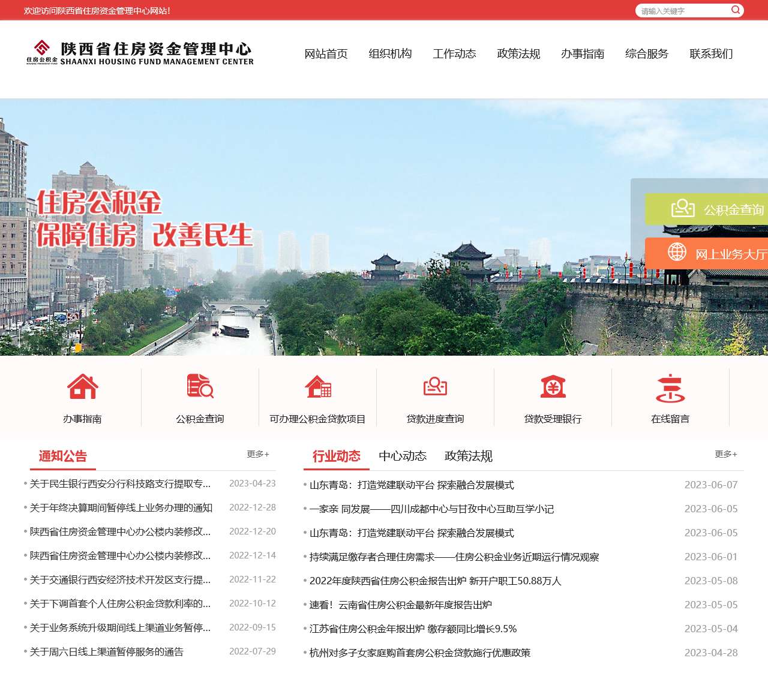Open the 2023-06-07 山东青岛 news article

pos(412,485)
